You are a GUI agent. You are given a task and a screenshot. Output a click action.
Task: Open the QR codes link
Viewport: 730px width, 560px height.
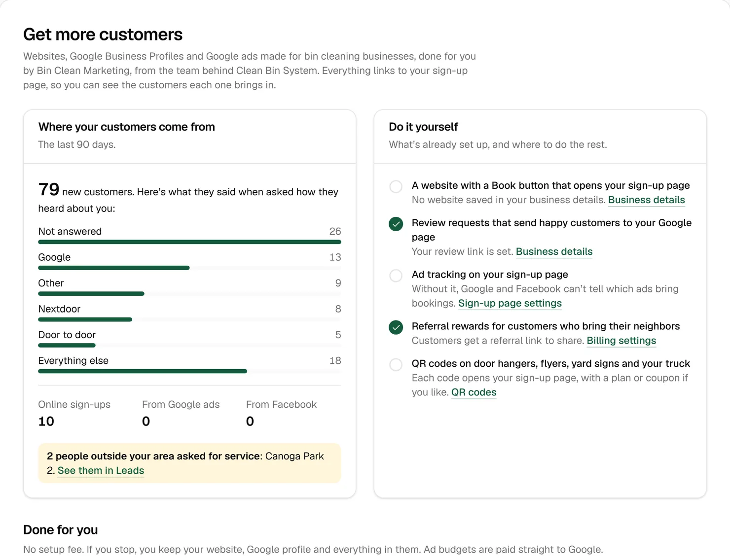click(x=474, y=392)
